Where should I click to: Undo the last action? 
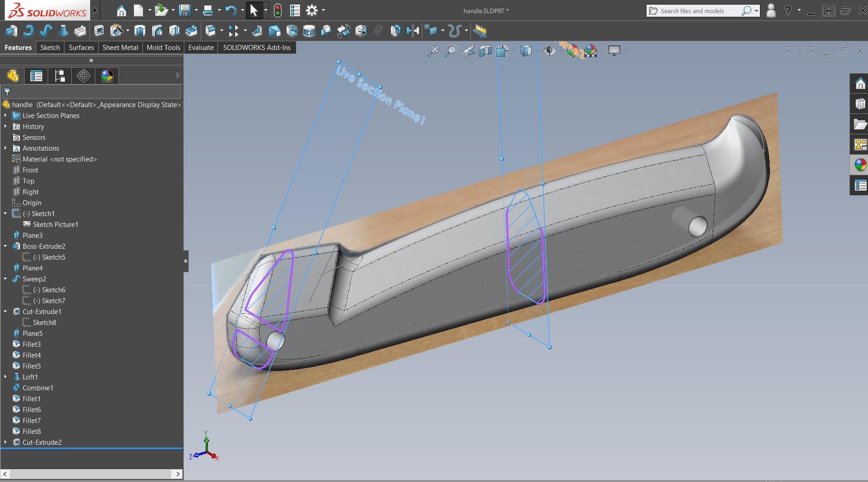(x=231, y=10)
